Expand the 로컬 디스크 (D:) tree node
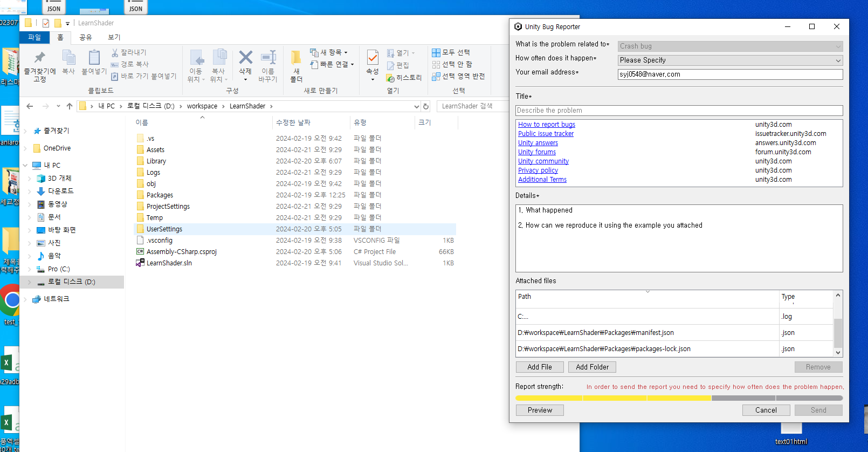The height and width of the screenshot is (452, 868). coord(30,282)
